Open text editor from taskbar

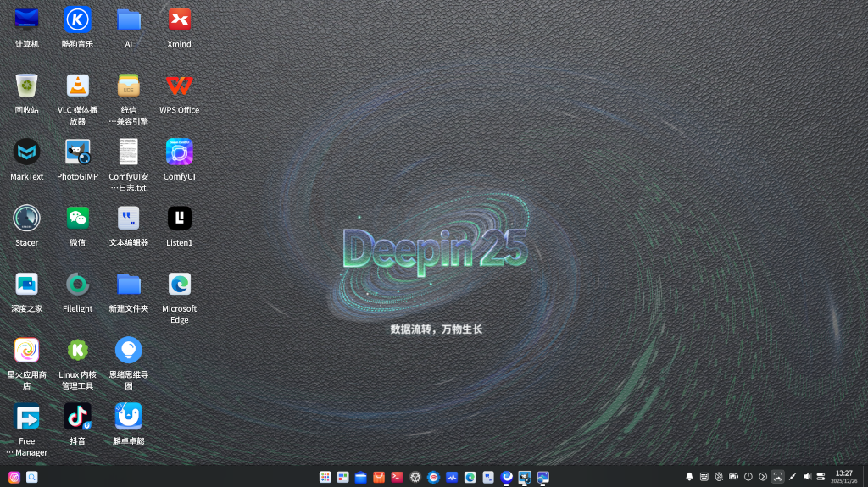(488, 477)
